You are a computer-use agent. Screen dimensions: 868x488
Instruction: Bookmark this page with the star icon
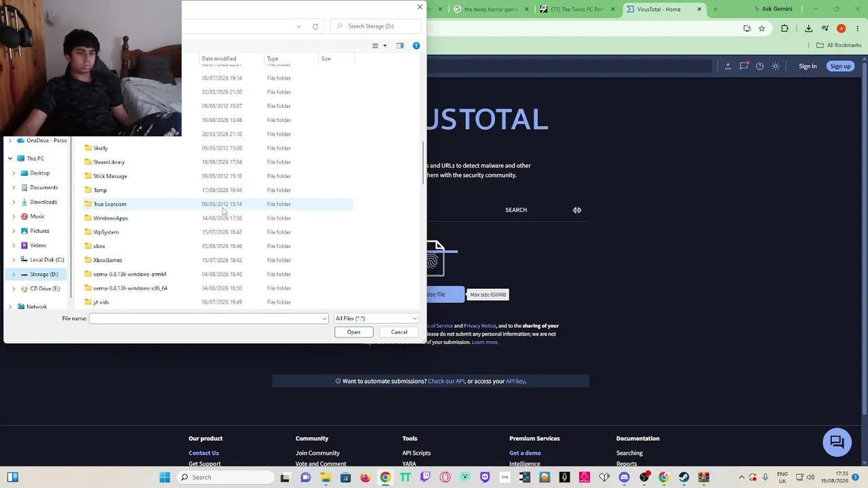tap(762, 28)
